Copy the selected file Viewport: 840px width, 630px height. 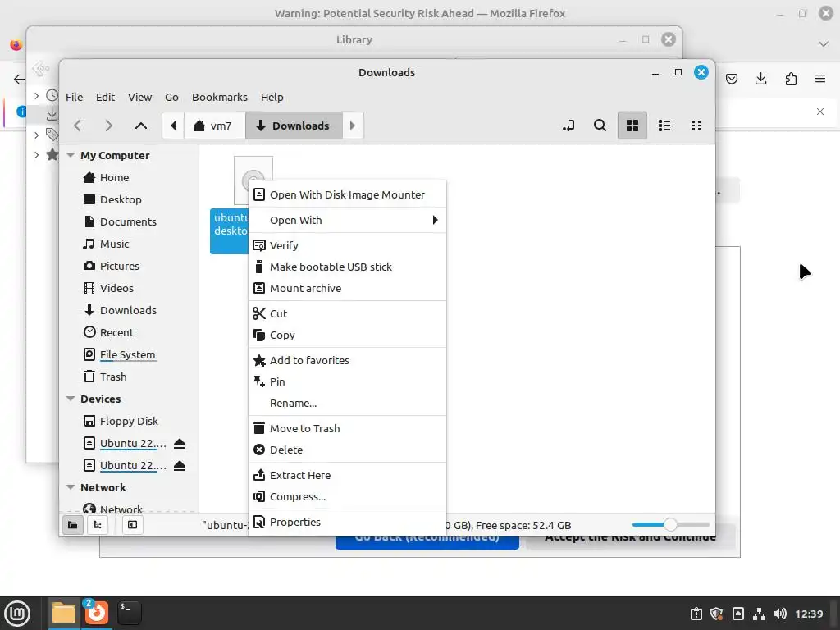point(347,335)
